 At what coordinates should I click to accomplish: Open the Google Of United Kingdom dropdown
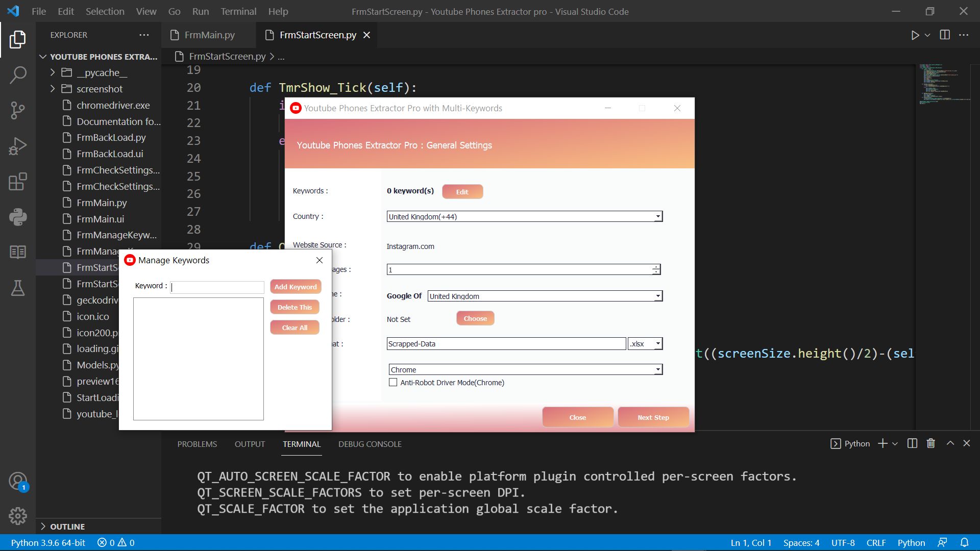coord(545,296)
